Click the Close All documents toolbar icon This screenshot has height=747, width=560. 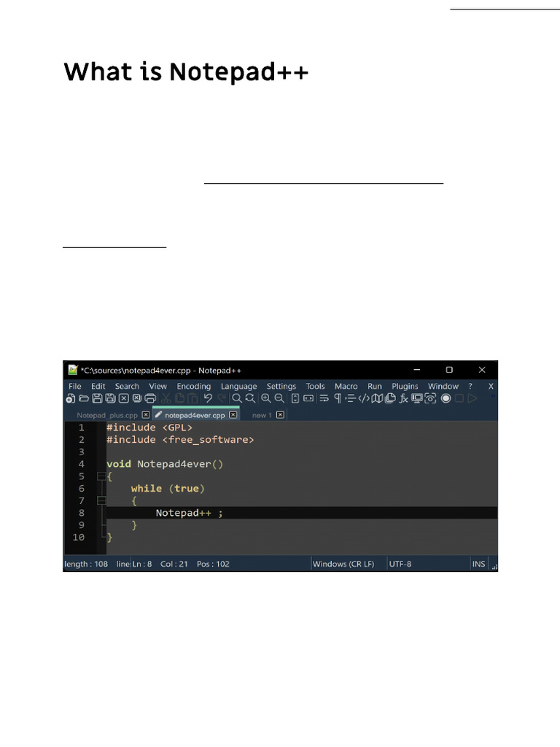[136, 398]
